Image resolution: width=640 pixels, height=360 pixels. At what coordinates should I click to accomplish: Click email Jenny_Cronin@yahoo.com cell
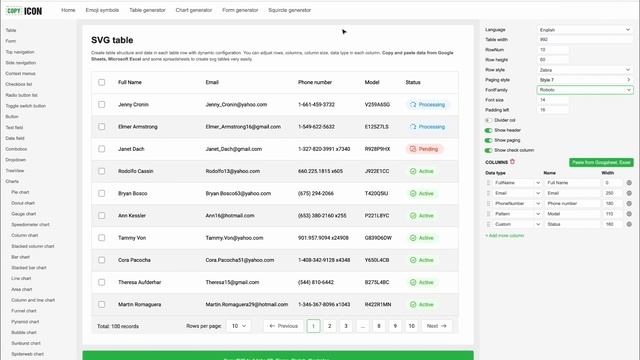tap(236, 105)
